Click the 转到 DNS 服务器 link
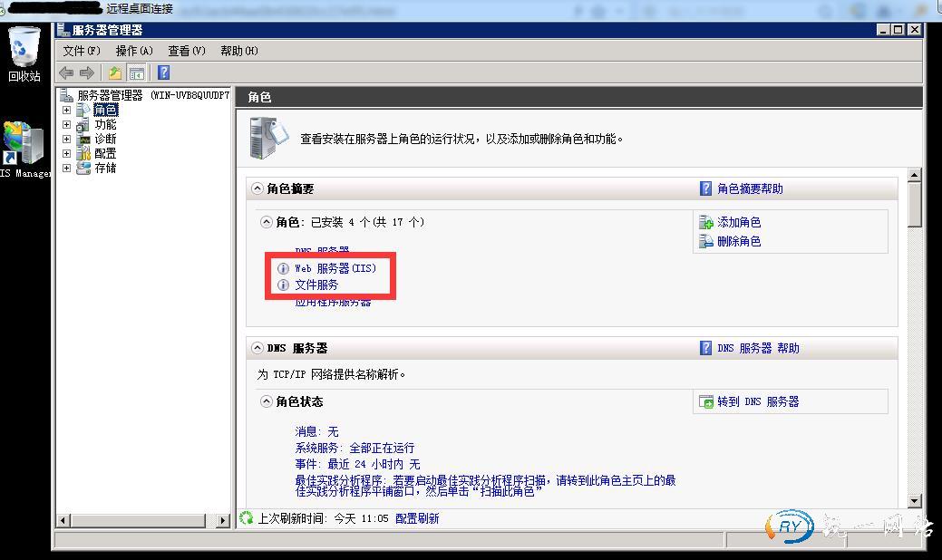The width and height of the screenshot is (942, 560). click(x=758, y=401)
